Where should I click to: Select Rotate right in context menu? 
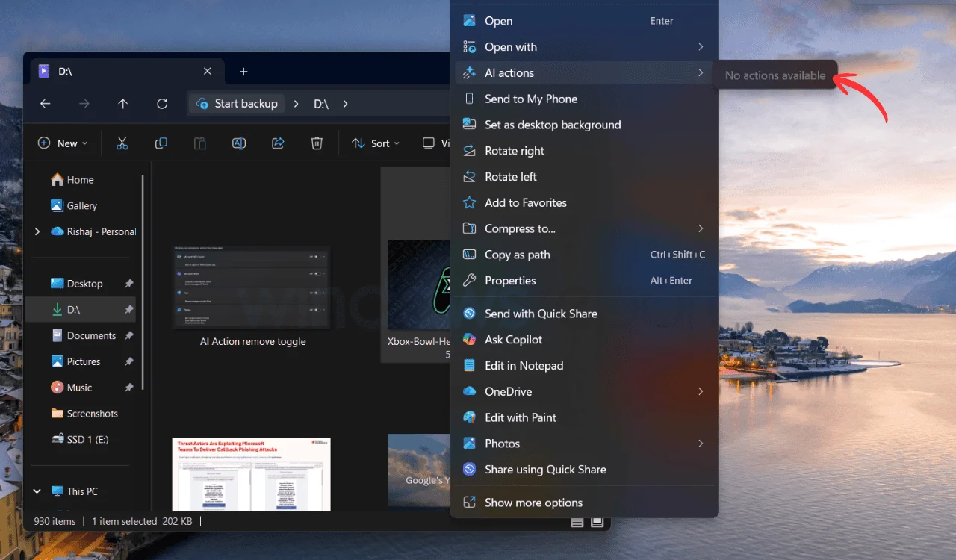pos(515,151)
